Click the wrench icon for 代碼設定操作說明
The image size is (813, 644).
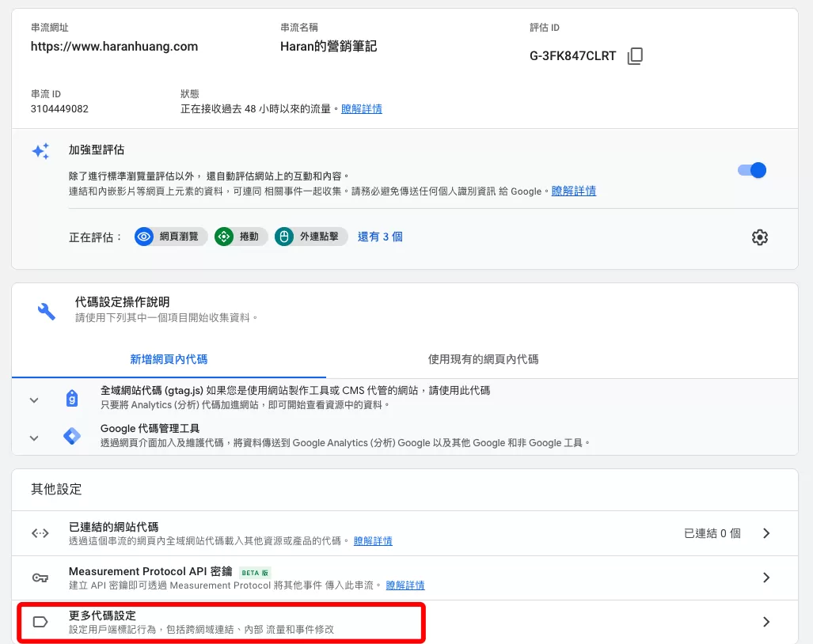coord(46,311)
